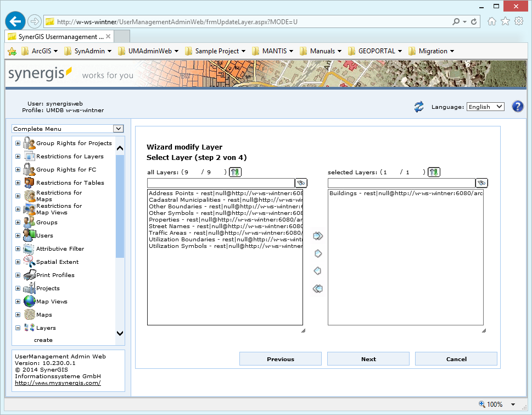Viewport: 532px width, 415px height.
Task: Open the mysynergis.com link
Action: pos(58,383)
